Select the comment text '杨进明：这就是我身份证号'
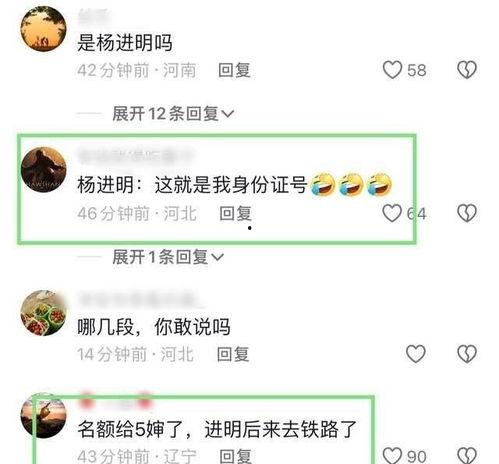499x464 pixels. (x=192, y=184)
